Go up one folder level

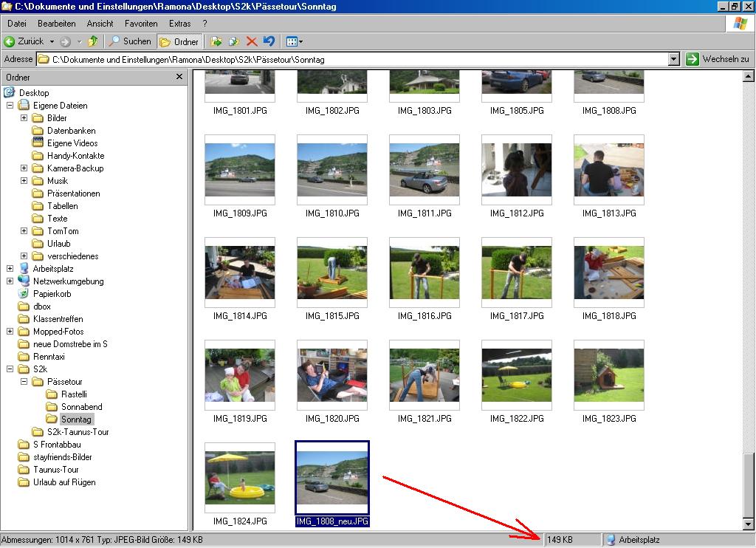(93, 42)
